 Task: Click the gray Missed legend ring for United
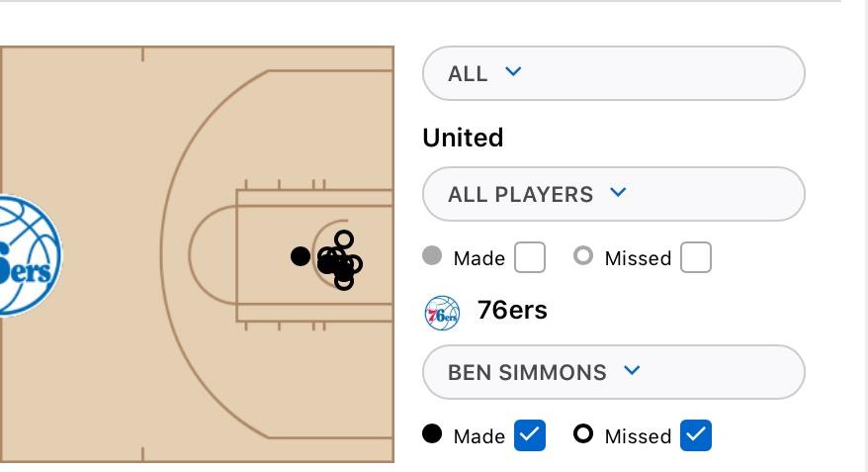583,256
